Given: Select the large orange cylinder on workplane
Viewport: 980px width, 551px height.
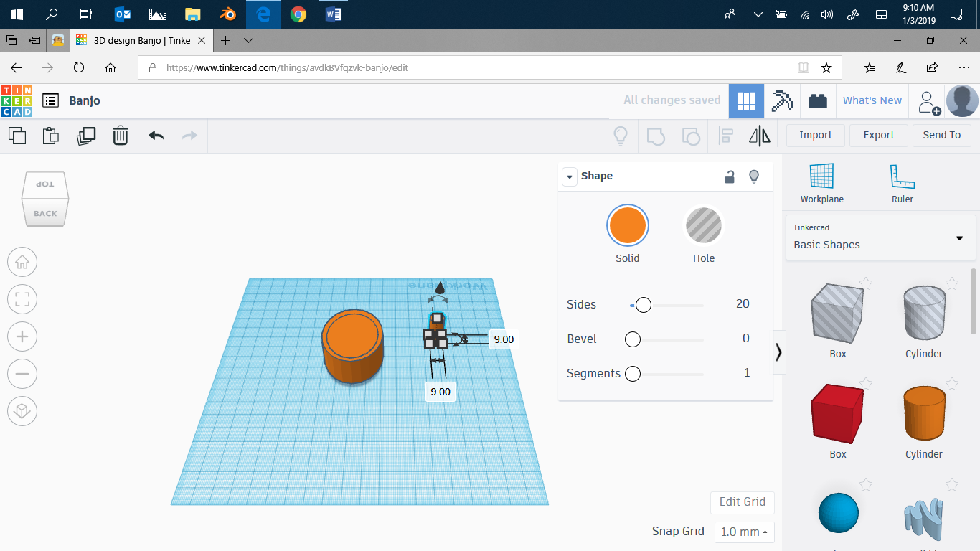Looking at the screenshot, I should (352, 347).
